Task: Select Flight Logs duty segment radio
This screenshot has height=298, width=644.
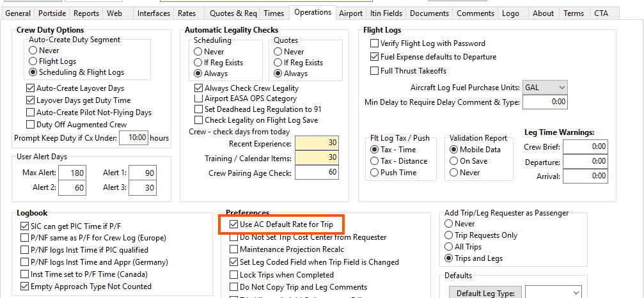Action: pyautogui.click(x=34, y=61)
